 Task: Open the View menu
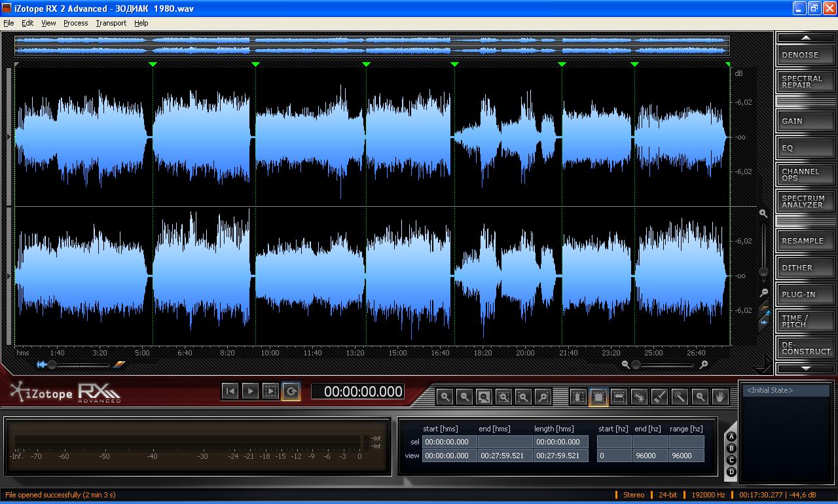49,23
